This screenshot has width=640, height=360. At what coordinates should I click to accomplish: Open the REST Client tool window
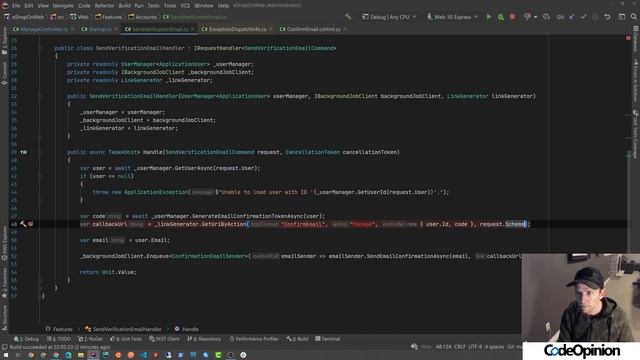pos(164,339)
